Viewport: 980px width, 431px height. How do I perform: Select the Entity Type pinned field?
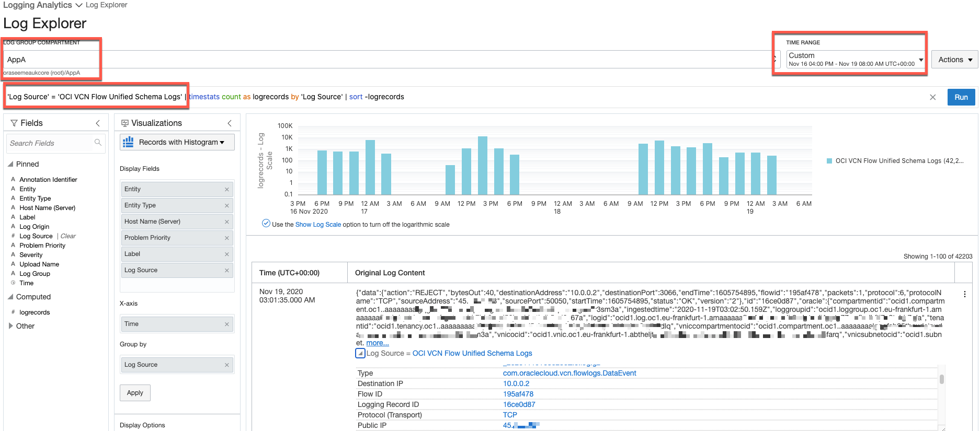point(35,199)
